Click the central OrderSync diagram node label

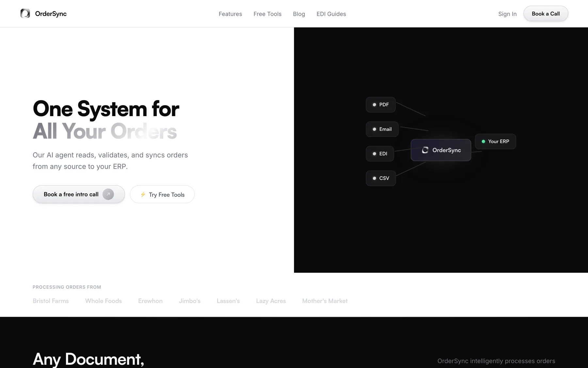point(447,150)
